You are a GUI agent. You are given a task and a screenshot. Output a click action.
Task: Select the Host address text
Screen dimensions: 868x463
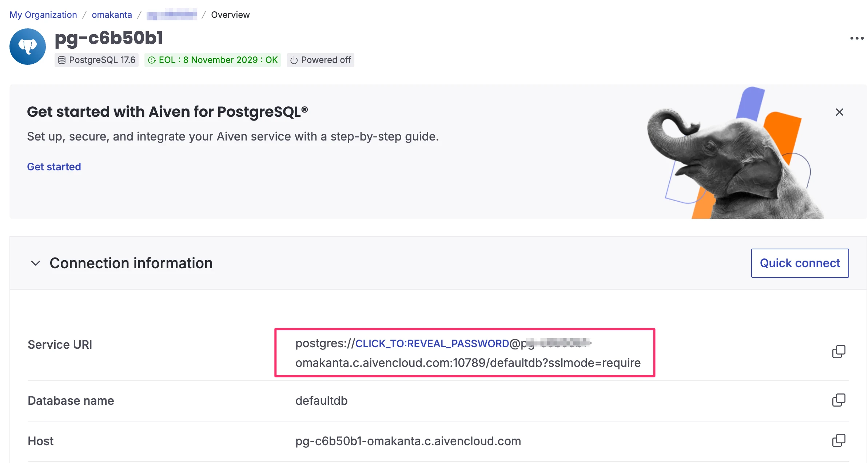point(408,441)
